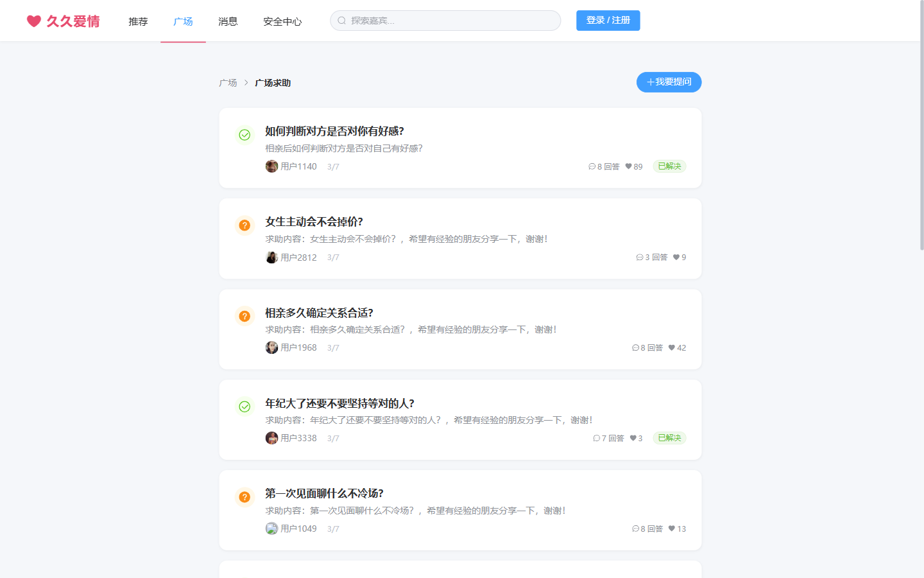Viewport: 924px width, 578px height.
Task: Click avatar of 用户3338
Action: click(271, 438)
